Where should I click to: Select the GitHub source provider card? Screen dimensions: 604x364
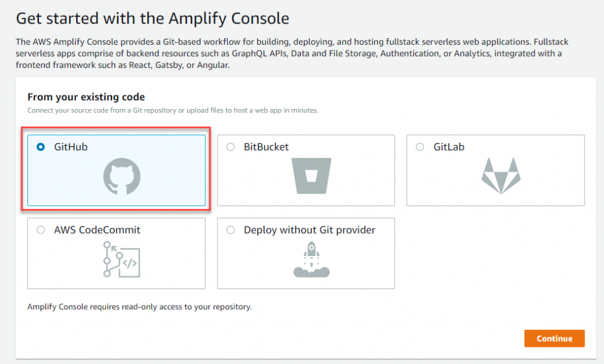(116, 170)
